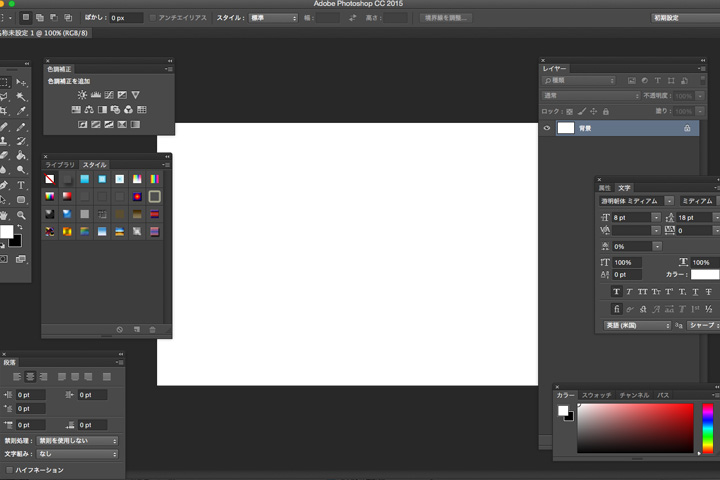Open the mojikumi dropdown
Viewport: 720px width, 480px height.
tap(77, 454)
